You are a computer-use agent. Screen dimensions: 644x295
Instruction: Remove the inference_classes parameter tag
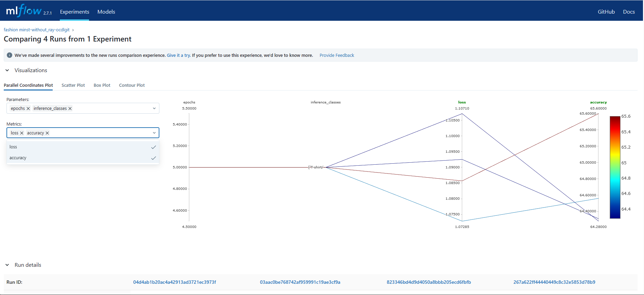coord(70,109)
